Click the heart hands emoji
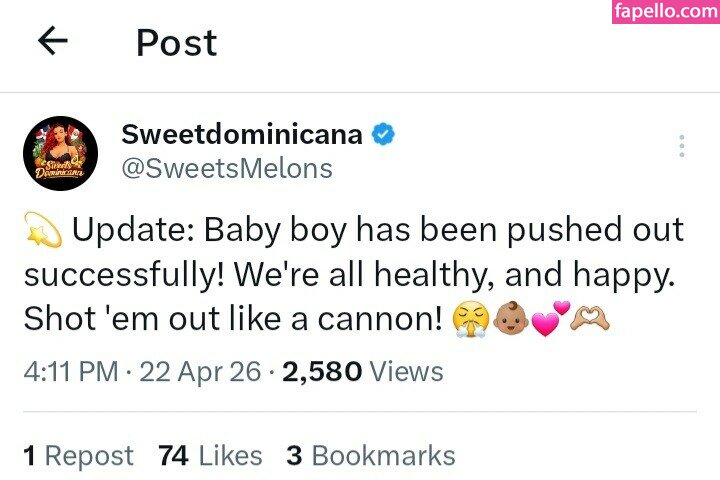The width and height of the screenshot is (720, 480). point(590,320)
